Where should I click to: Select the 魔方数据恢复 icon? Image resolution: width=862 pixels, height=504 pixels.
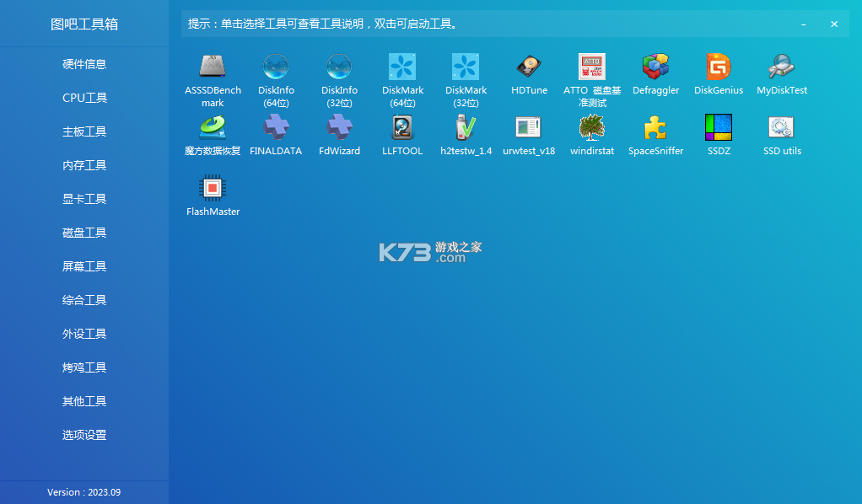click(213, 127)
